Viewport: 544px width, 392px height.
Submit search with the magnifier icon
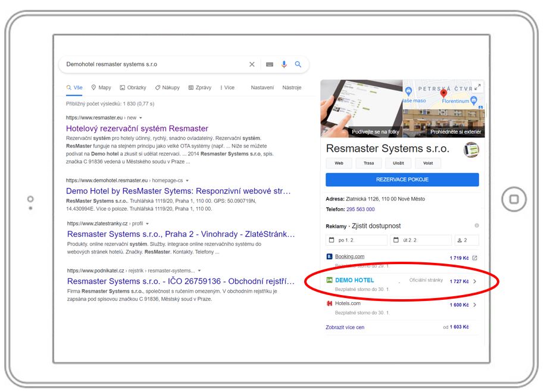pos(298,64)
